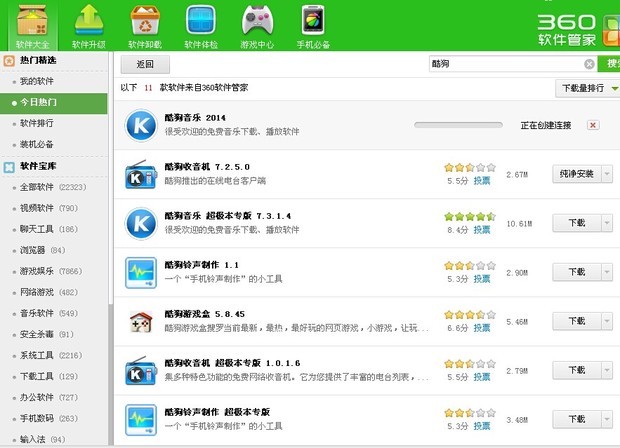Click 投票 link for 酷狗音乐 超级本专版
This screenshot has width=620, height=448.
pos(482,230)
